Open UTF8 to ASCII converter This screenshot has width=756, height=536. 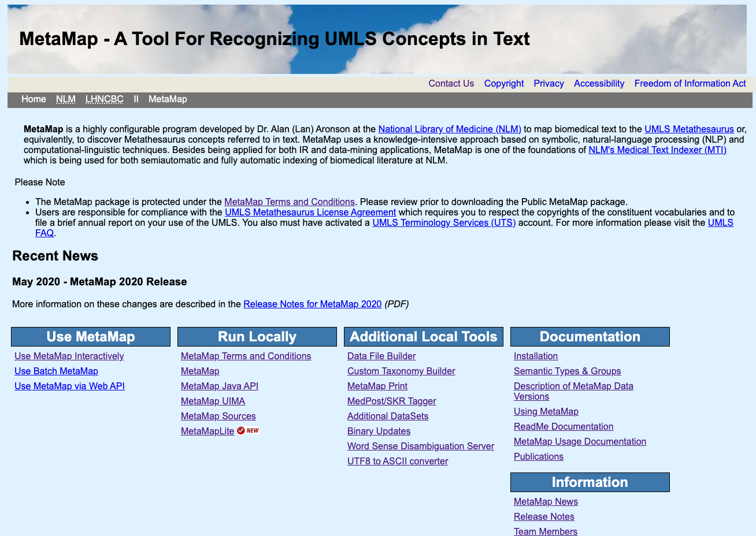[397, 461]
